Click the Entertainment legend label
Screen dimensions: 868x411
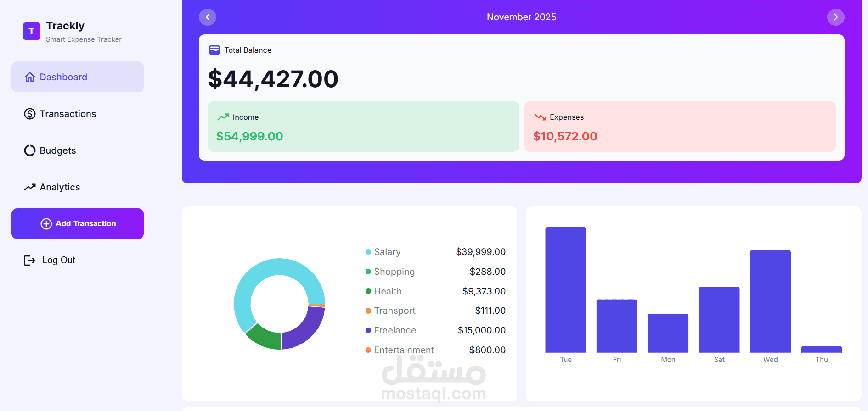click(x=404, y=350)
